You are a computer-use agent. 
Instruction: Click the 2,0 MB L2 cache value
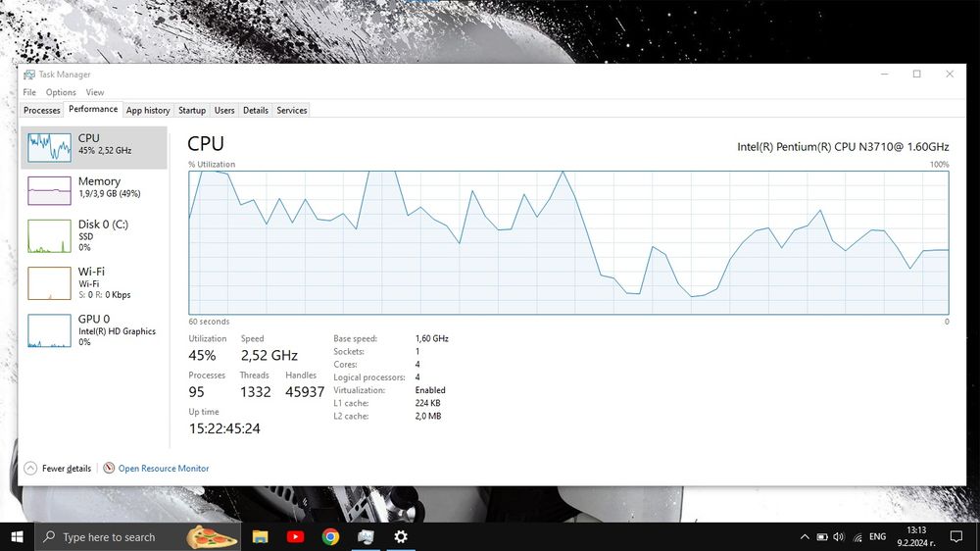pyautogui.click(x=428, y=416)
